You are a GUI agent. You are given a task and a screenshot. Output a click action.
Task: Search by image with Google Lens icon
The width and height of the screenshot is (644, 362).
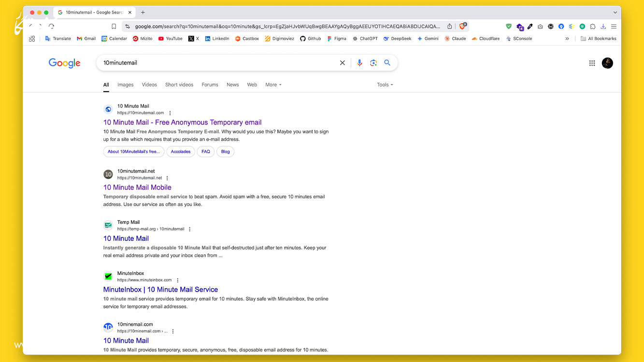373,63
